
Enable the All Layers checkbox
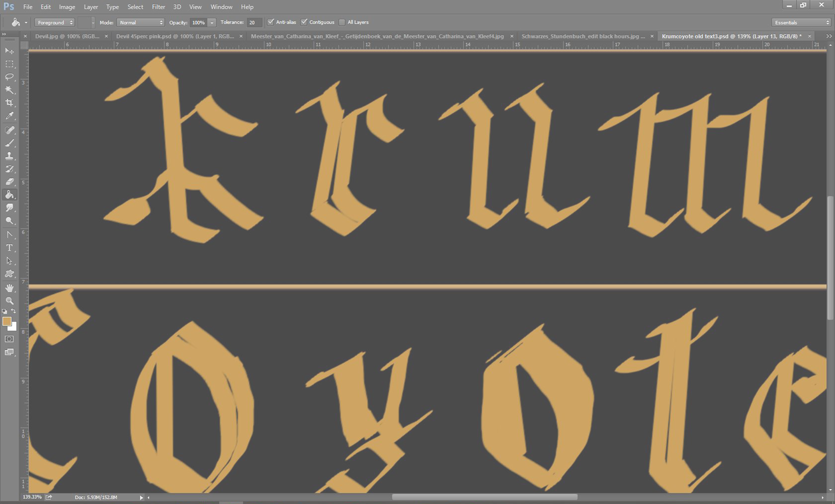tap(342, 22)
